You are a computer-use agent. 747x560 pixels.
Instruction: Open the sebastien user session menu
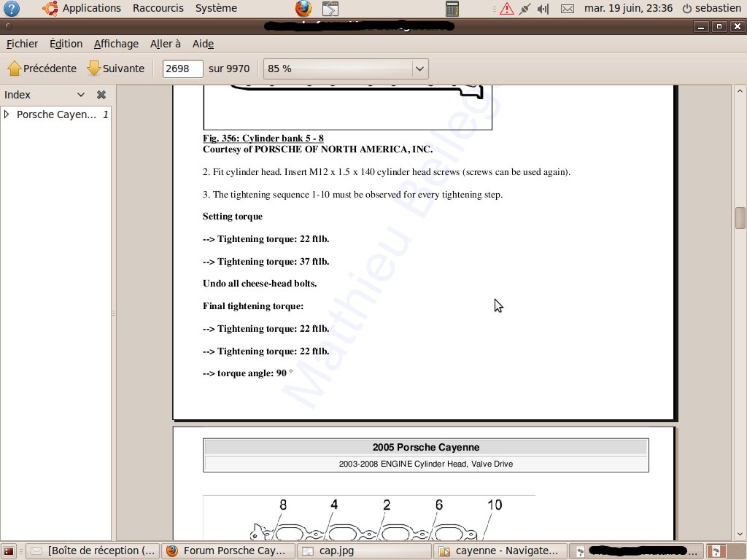tap(711, 8)
